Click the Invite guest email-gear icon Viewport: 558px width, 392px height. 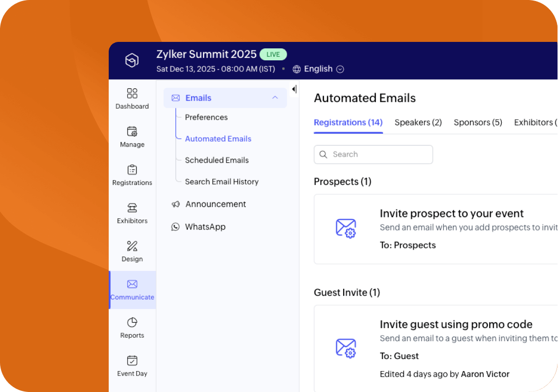tap(346, 348)
